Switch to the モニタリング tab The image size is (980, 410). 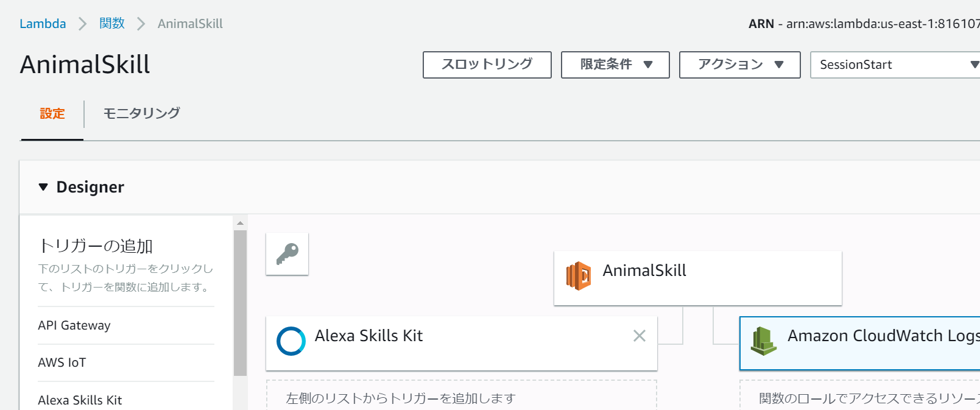[141, 113]
